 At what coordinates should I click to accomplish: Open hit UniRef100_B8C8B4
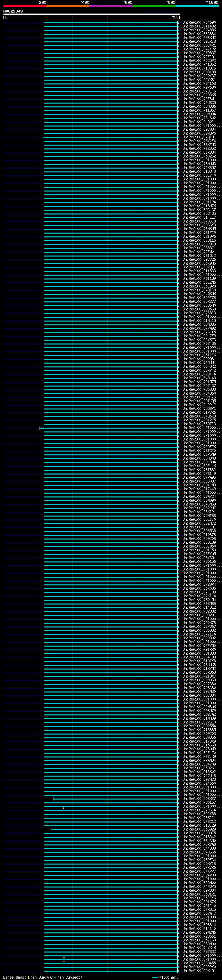(199, 34)
